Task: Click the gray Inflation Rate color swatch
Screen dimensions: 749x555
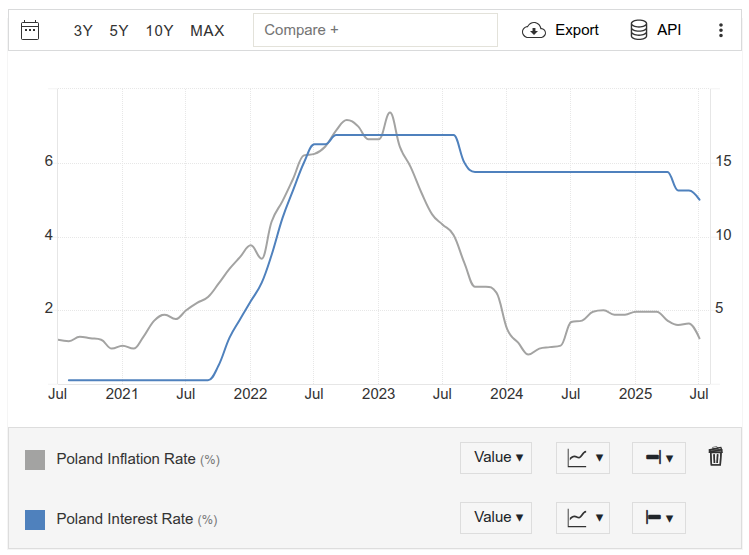Action: [x=35, y=459]
